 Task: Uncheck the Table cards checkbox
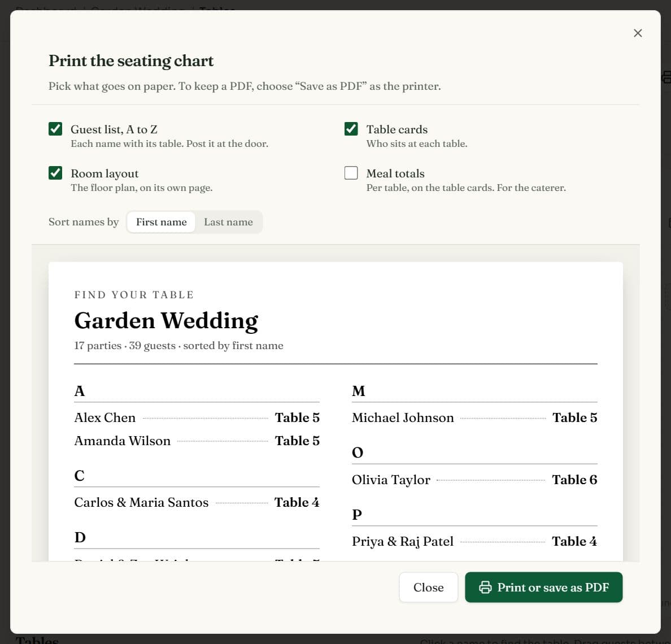[351, 129]
